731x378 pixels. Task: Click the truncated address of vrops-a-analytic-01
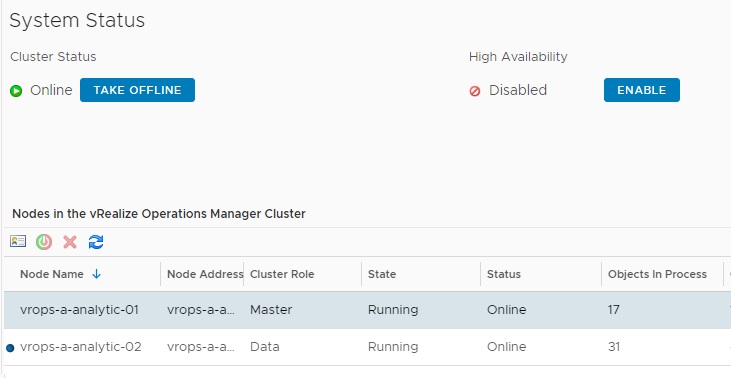click(x=201, y=310)
